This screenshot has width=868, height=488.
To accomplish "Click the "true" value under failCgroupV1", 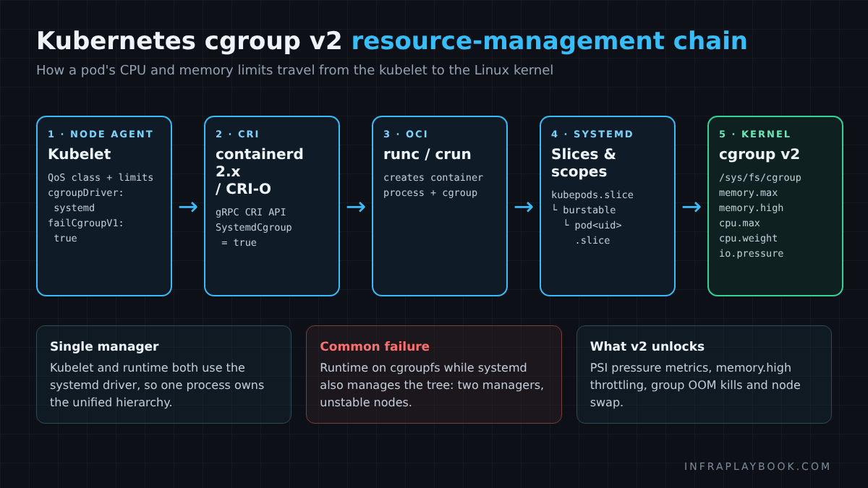I will 65,238.
